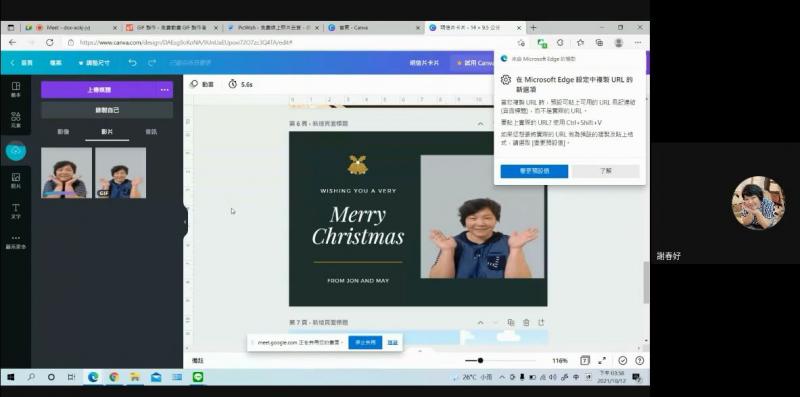800x397 pixels.
Task: Open Chrome from the Windows taskbar
Action: click(114, 377)
